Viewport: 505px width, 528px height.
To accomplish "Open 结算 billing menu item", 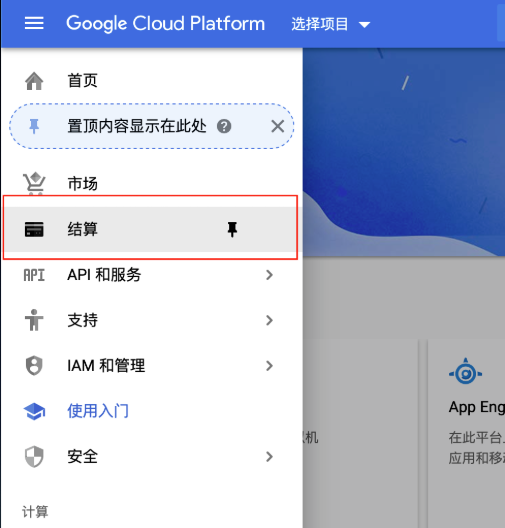I will [x=152, y=229].
